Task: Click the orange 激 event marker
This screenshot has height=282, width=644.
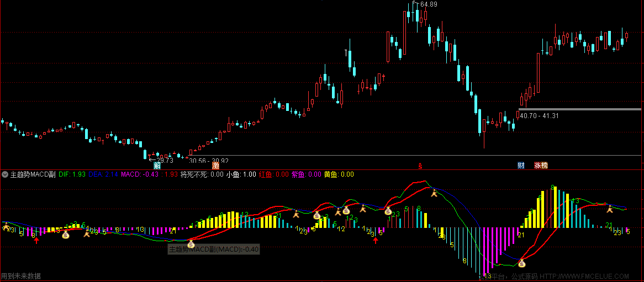Action: click(215, 166)
